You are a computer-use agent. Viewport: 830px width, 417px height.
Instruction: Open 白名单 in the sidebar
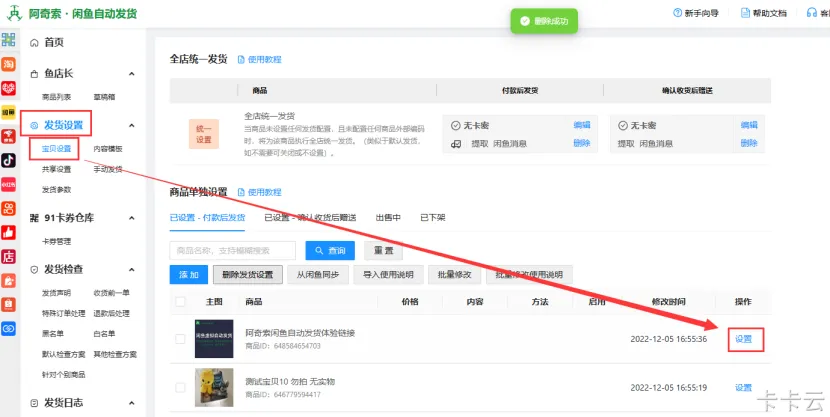[x=104, y=333]
